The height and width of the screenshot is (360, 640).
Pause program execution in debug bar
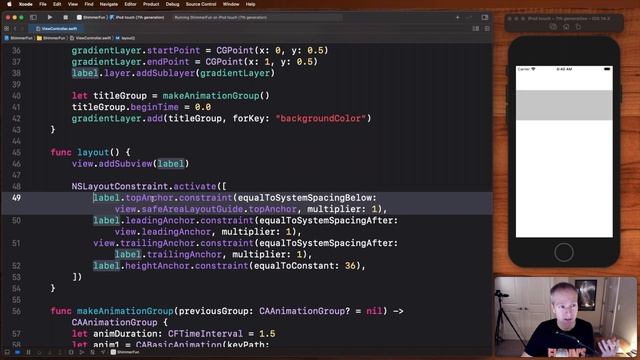coord(28,352)
